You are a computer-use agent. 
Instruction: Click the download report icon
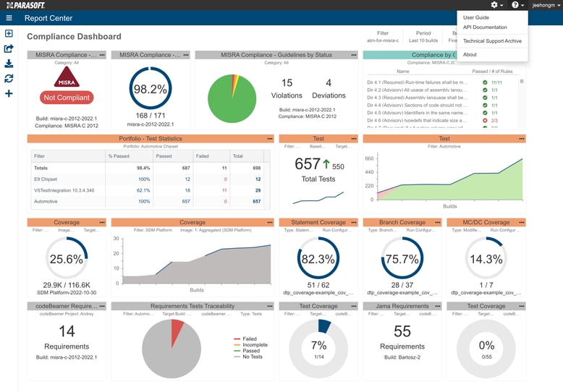9,64
